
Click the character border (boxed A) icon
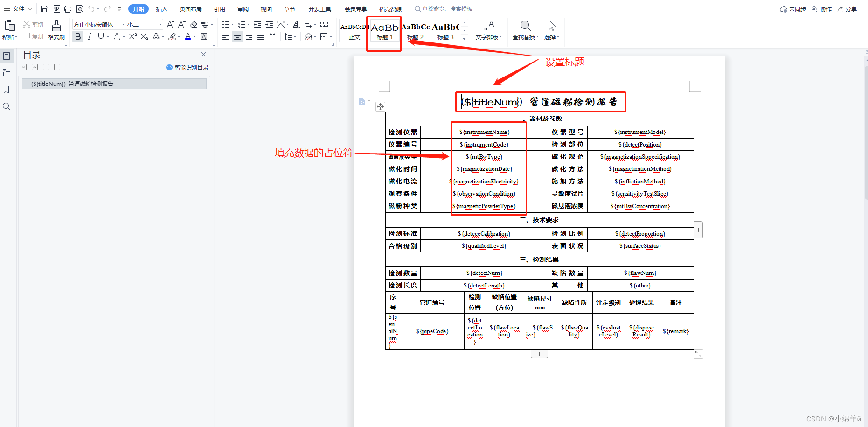click(x=204, y=36)
